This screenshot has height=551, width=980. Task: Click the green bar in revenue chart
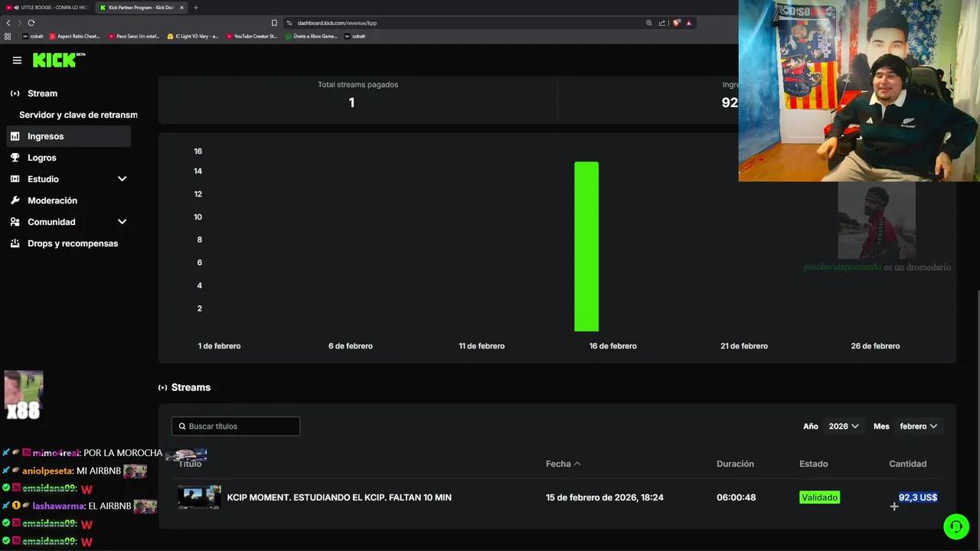point(586,246)
